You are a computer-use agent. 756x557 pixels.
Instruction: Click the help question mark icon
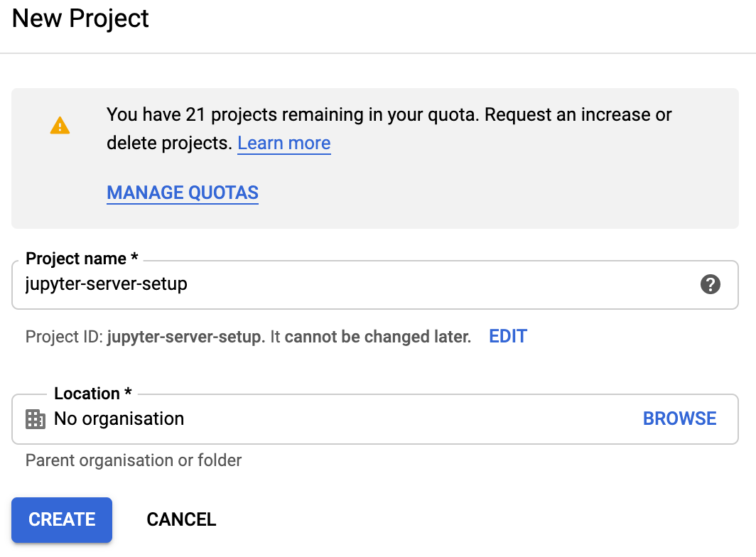click(x=710, y=285)
